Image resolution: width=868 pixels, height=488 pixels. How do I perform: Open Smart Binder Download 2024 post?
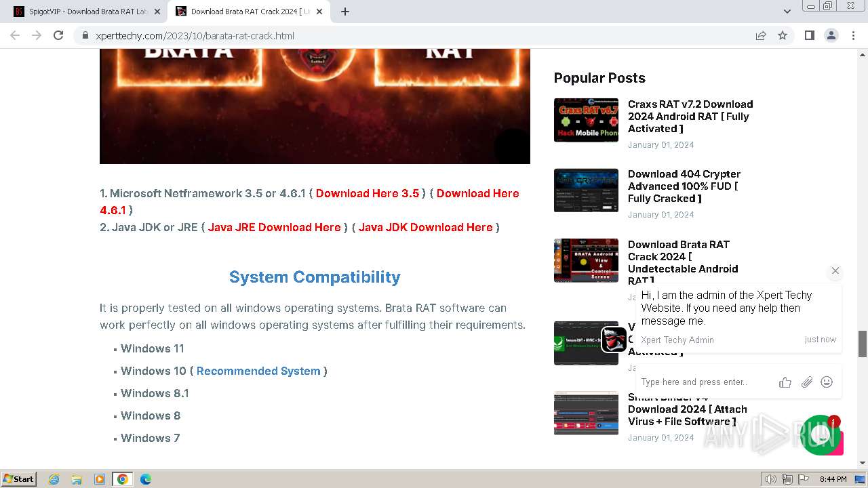688,409
